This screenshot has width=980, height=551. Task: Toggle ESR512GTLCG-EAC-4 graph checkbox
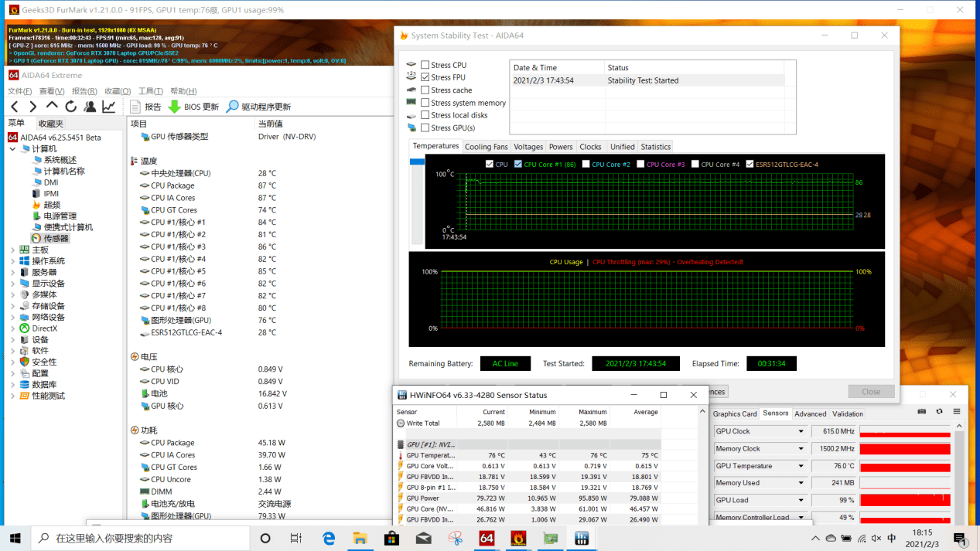750,164
